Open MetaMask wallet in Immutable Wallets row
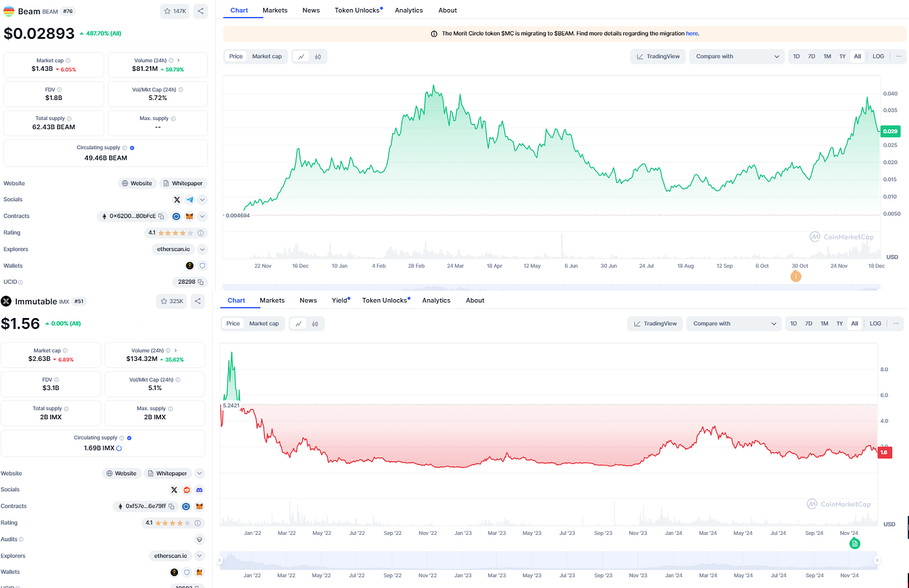Screen dimensions: 909x588 [x=199, y=572]
